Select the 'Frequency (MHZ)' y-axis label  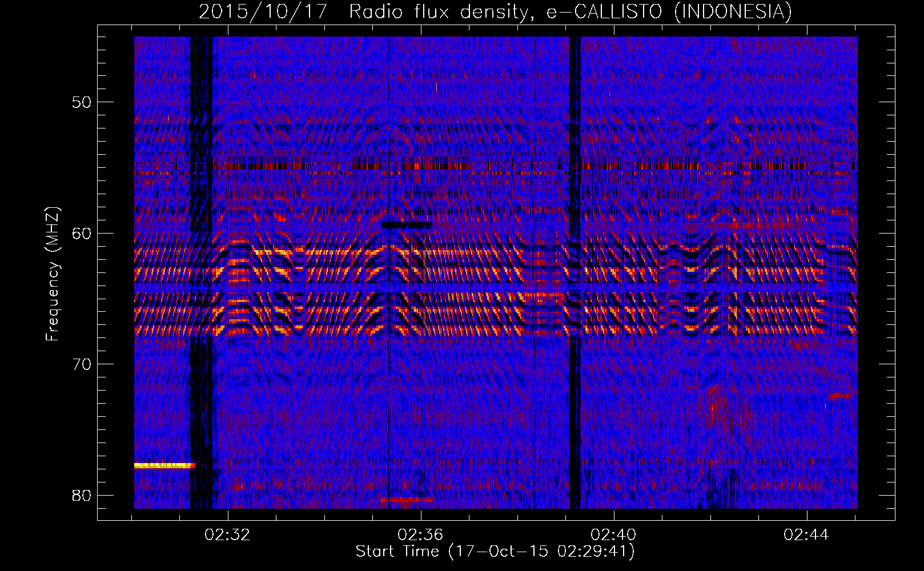(53, 274)
